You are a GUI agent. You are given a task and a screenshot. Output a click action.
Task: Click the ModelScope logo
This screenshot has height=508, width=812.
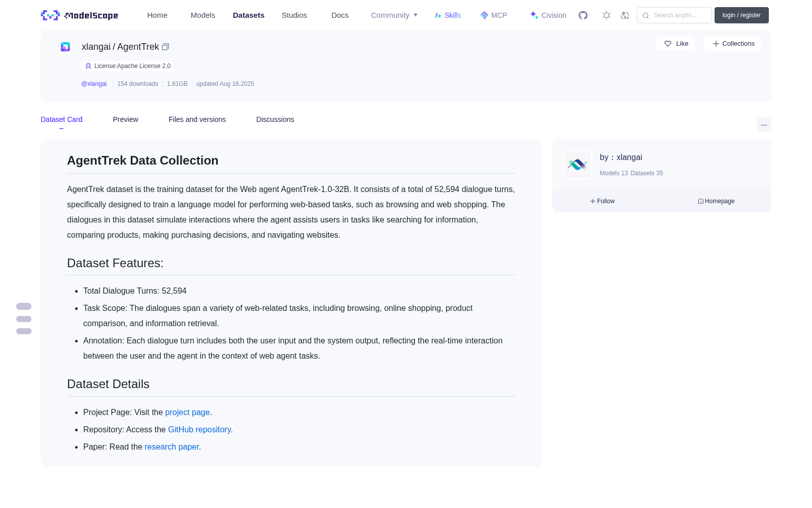pos(79,15)
